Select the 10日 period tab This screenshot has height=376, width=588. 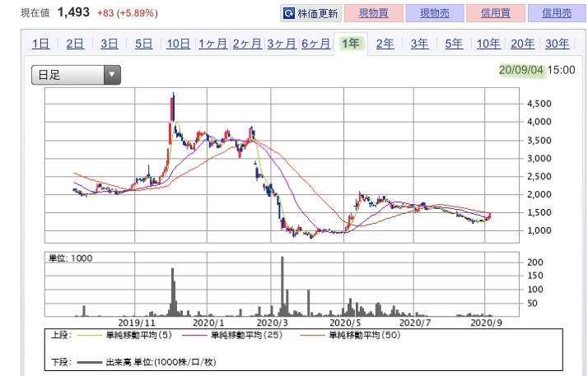[x=178, y=44]
